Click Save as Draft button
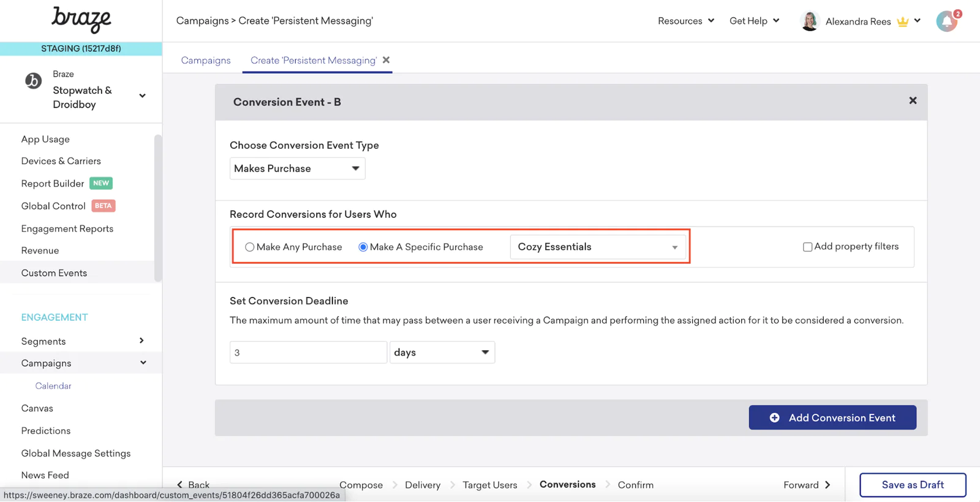Viewport: 980px width, 502px height. [x=912, y=485]
